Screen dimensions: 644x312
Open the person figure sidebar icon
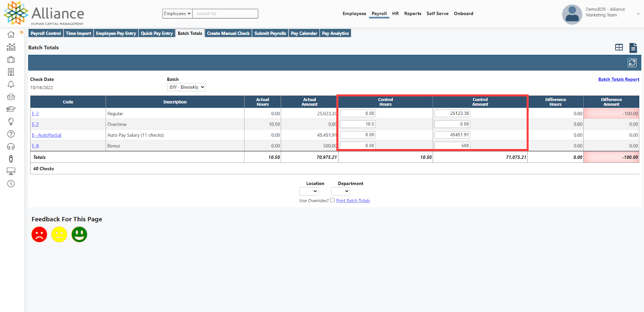point(11,159)
